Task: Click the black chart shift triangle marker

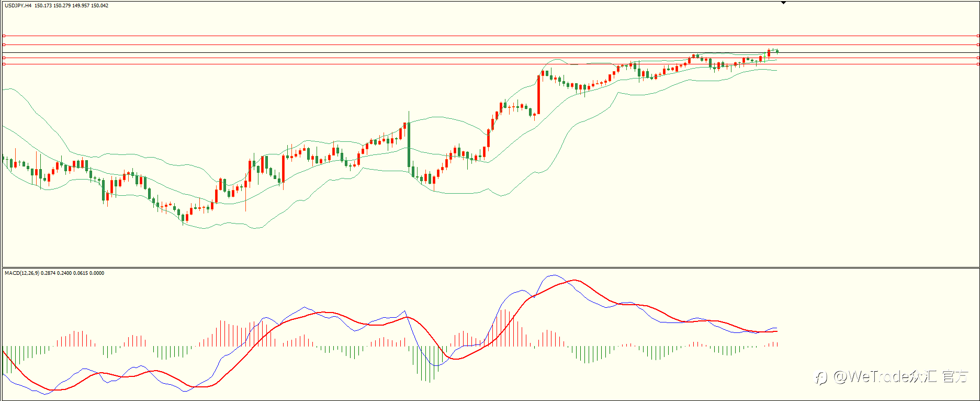Action: point(783,3)
